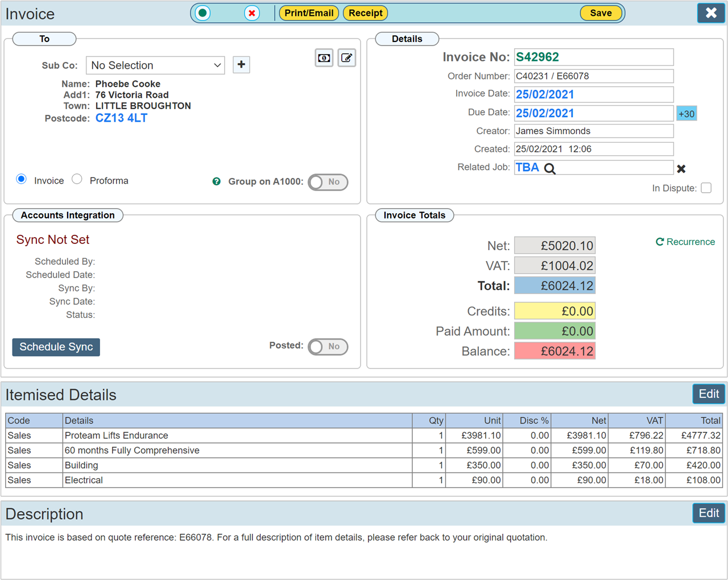Click the 60 months Fully Comprehensive row
This screenshot has width=728, height=580.
pyautogui.click(x=364, y=450)
